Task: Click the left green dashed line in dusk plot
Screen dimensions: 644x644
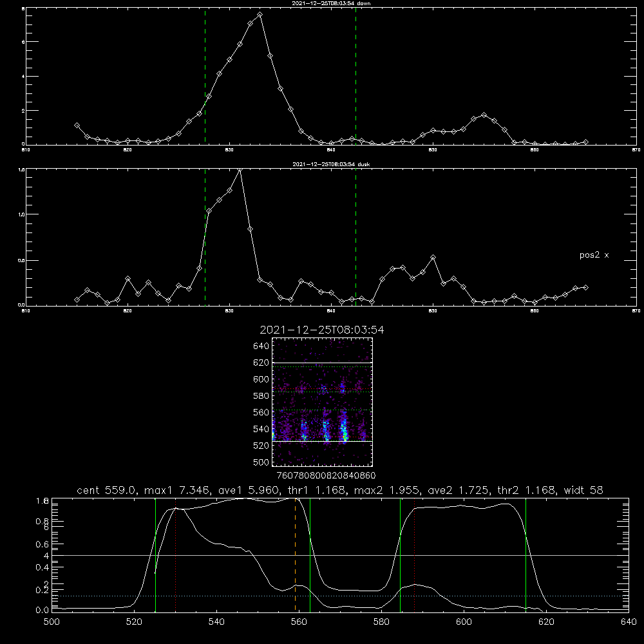Action: point(205,237)
